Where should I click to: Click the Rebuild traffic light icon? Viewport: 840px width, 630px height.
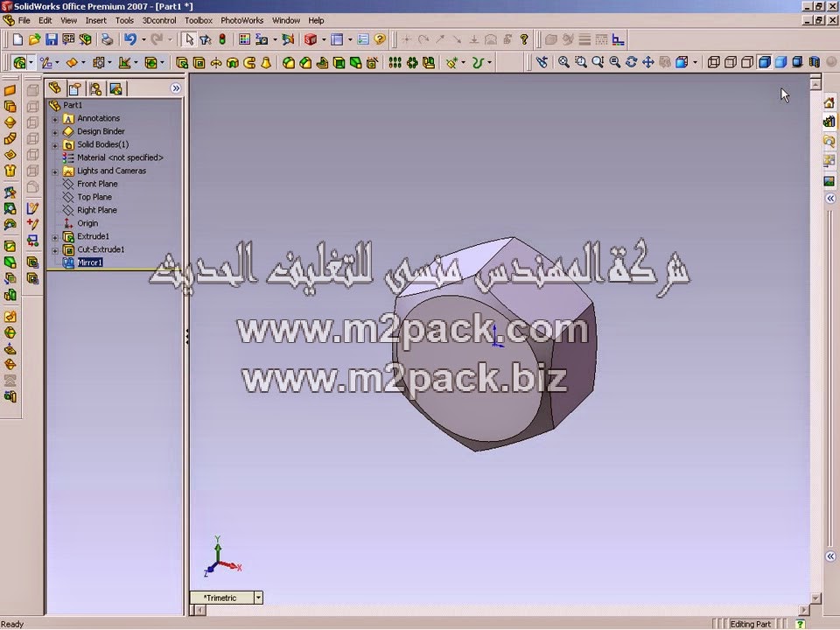click(x=221, y=39)
